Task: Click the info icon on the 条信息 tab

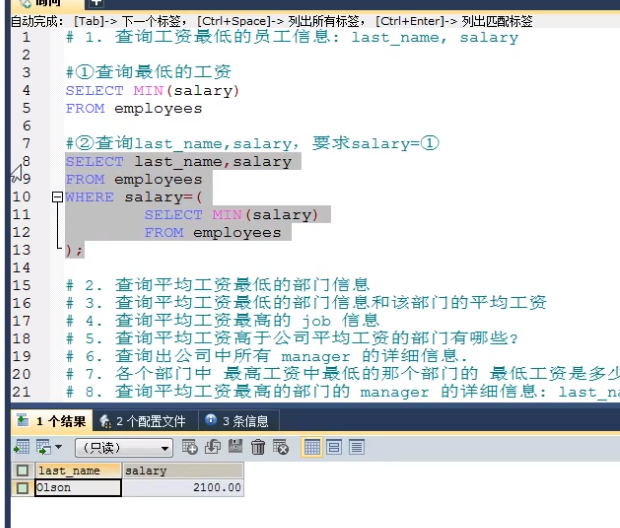Action: (x=211, y=419)
